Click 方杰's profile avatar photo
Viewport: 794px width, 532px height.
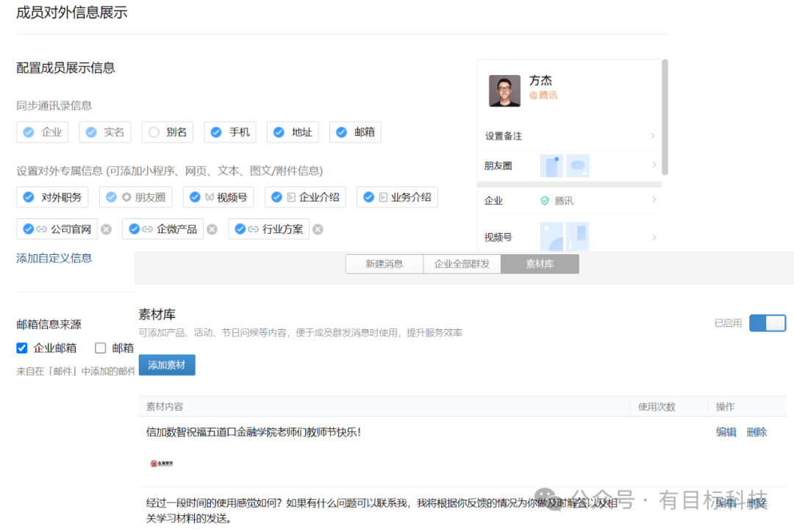click(x=504, y=91)
